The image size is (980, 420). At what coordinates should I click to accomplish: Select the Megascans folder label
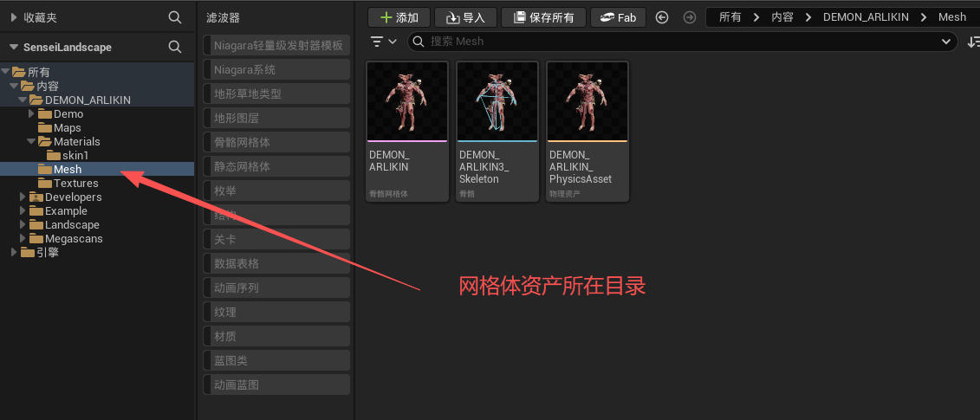pyautogui.click(x=74, y=238)
